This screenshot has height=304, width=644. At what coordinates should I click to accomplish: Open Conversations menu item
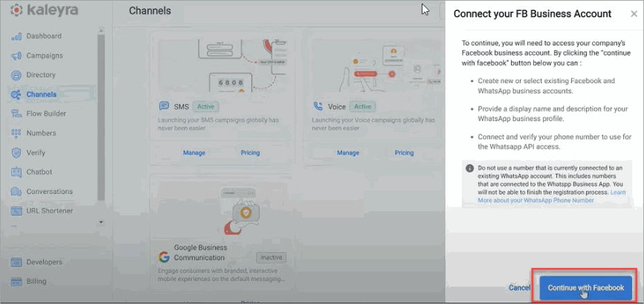pos(50,191)
